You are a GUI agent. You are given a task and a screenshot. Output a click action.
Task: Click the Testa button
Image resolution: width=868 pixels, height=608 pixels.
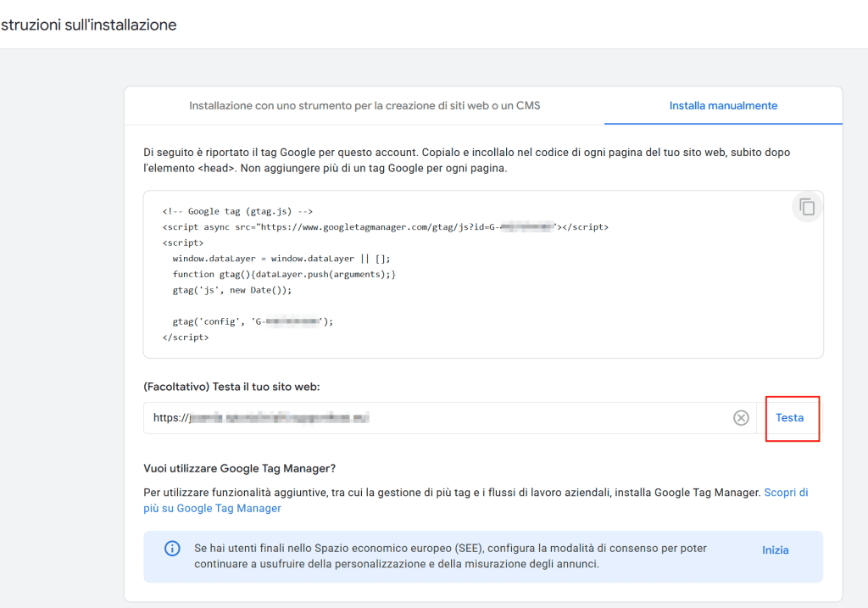pos(789,418)
